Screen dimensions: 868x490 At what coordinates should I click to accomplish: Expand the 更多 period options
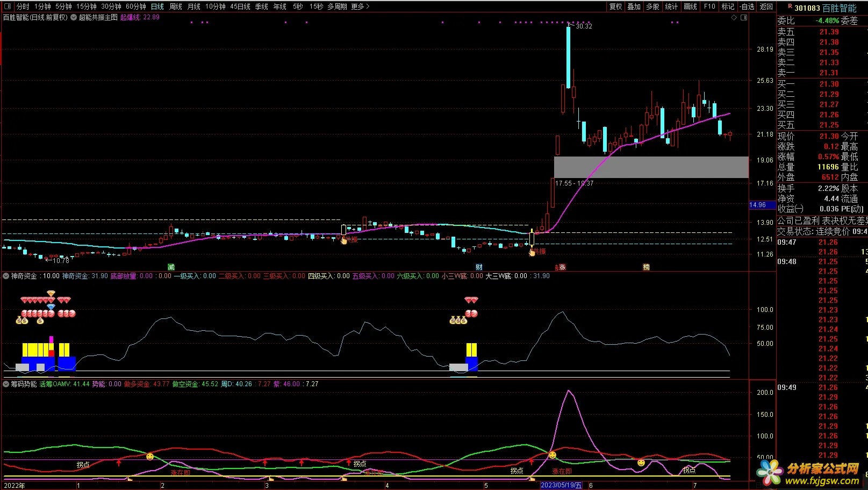(x=360, y=6)
